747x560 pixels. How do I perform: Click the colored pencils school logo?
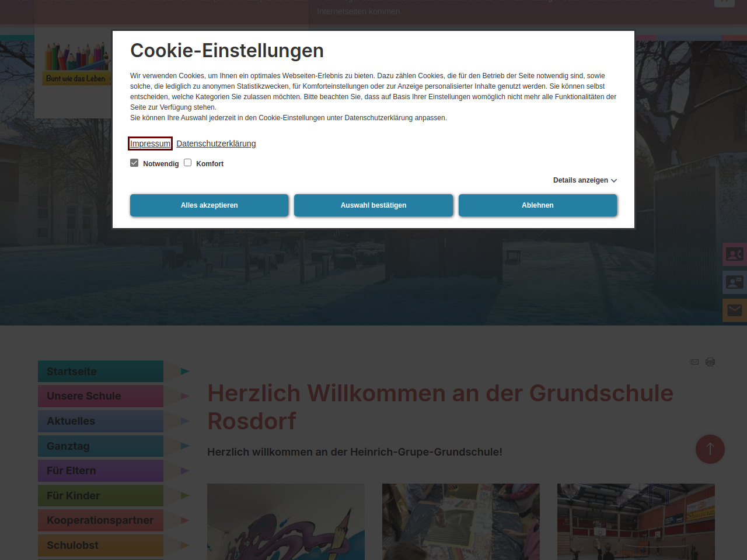click(76, 63)
